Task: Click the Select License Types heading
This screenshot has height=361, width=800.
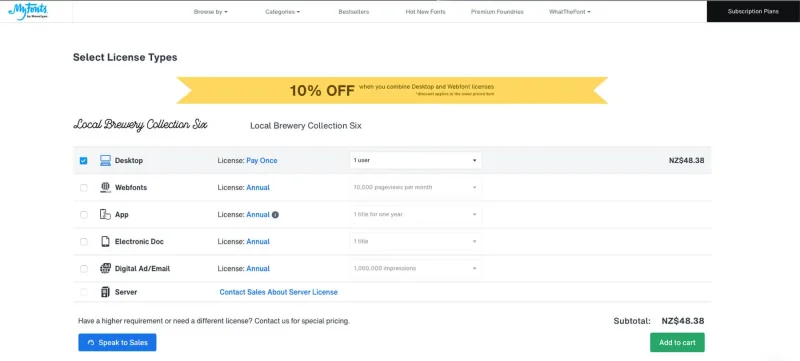Action: tap(125, 58)
